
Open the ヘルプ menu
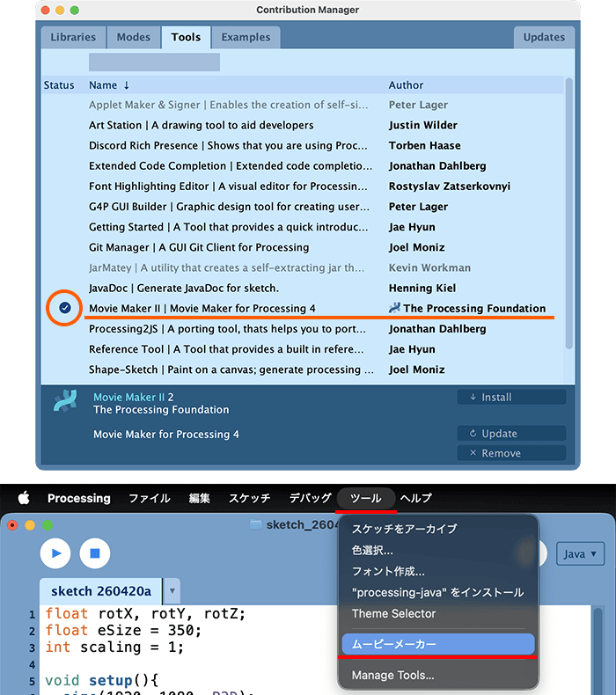click(x=415, y=498)
